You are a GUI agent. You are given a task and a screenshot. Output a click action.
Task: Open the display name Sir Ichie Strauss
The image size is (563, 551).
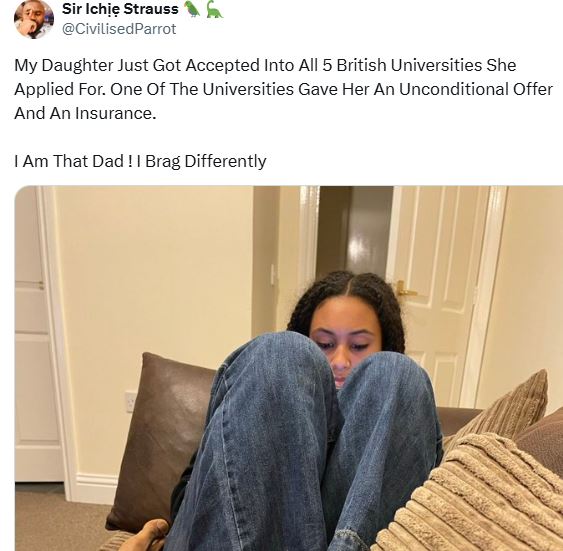(x=120, y=9)
